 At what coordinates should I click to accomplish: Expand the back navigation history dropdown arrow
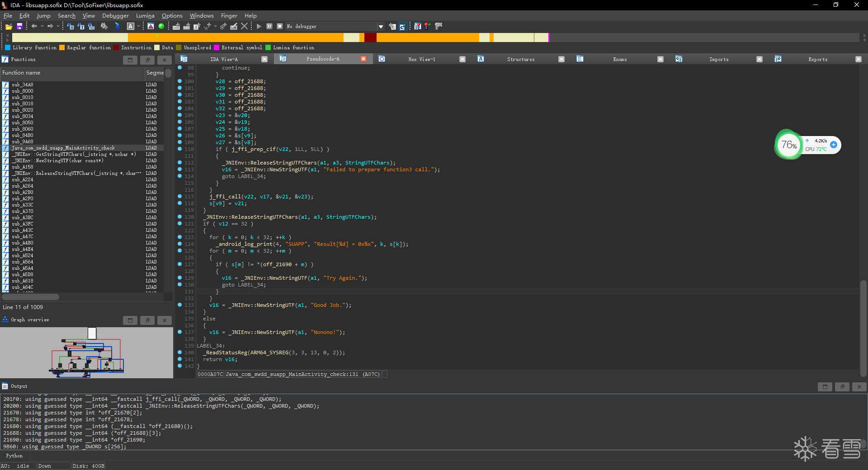coord(42,26)
